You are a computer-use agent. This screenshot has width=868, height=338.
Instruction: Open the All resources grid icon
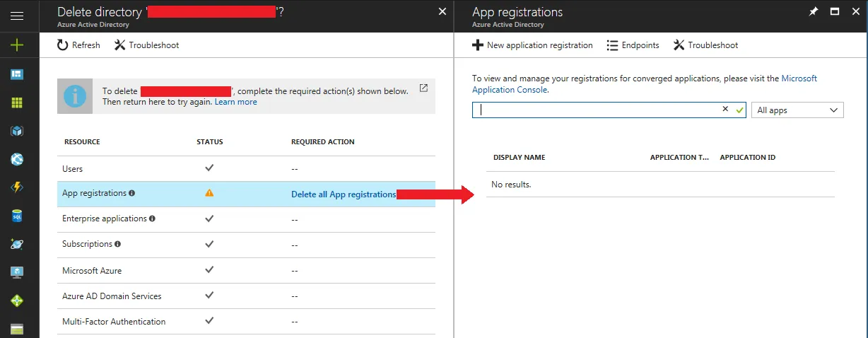tap(17, 102)
